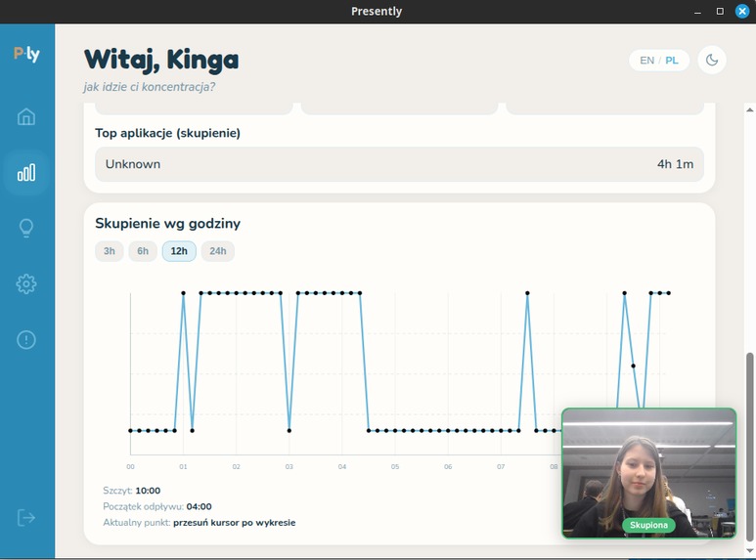
Task: Click the 06 axis label
Action: (x=448, y=466)
